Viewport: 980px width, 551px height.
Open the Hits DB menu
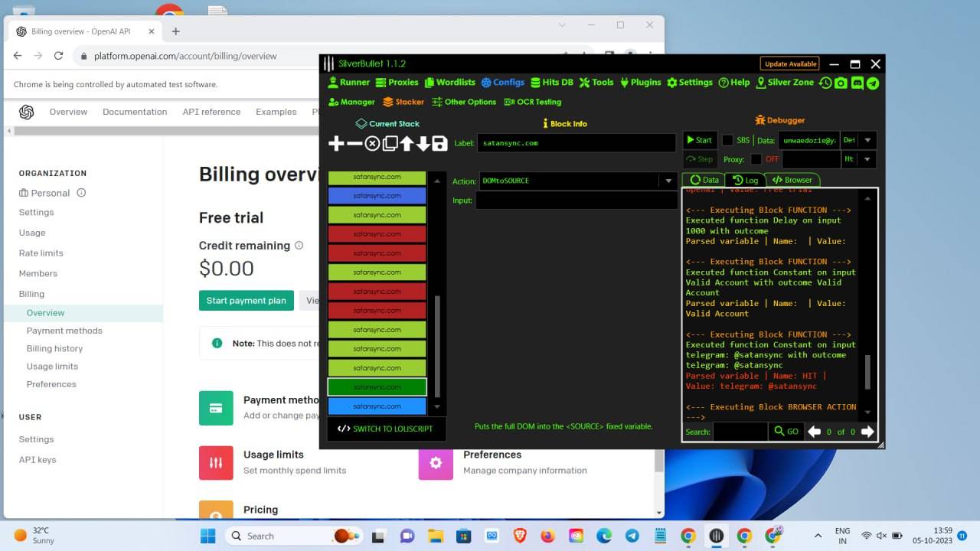point(551,83)
